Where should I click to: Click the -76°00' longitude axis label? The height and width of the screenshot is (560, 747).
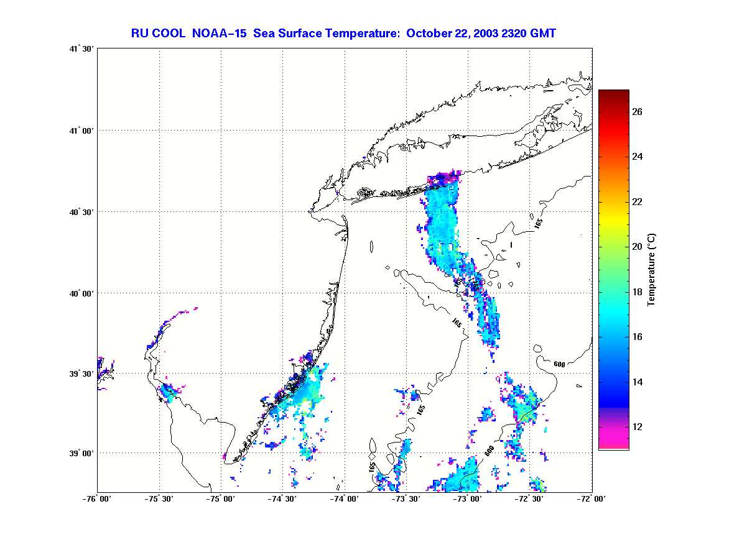98,498
